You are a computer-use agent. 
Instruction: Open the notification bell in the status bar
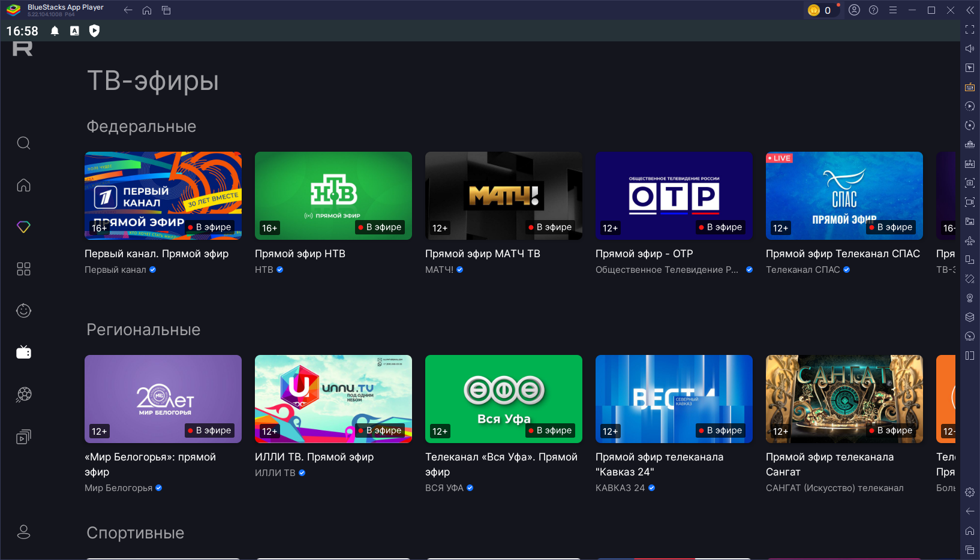point(55,31)
